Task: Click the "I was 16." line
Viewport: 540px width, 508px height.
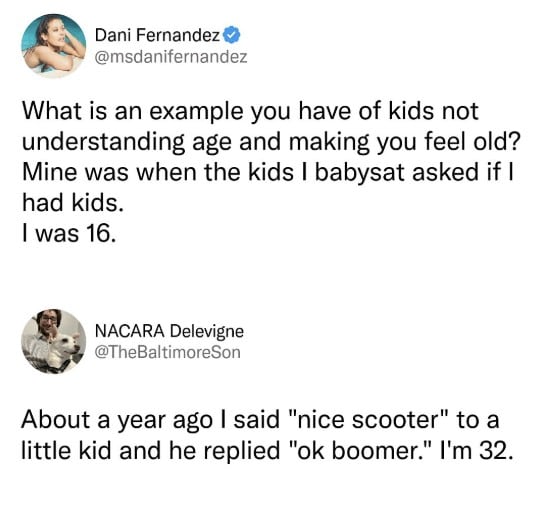Action: point(69,233)
